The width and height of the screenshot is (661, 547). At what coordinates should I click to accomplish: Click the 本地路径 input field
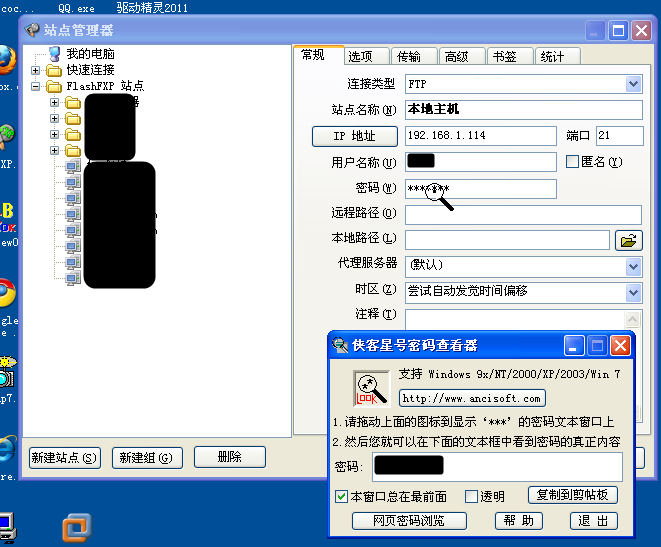507,240
